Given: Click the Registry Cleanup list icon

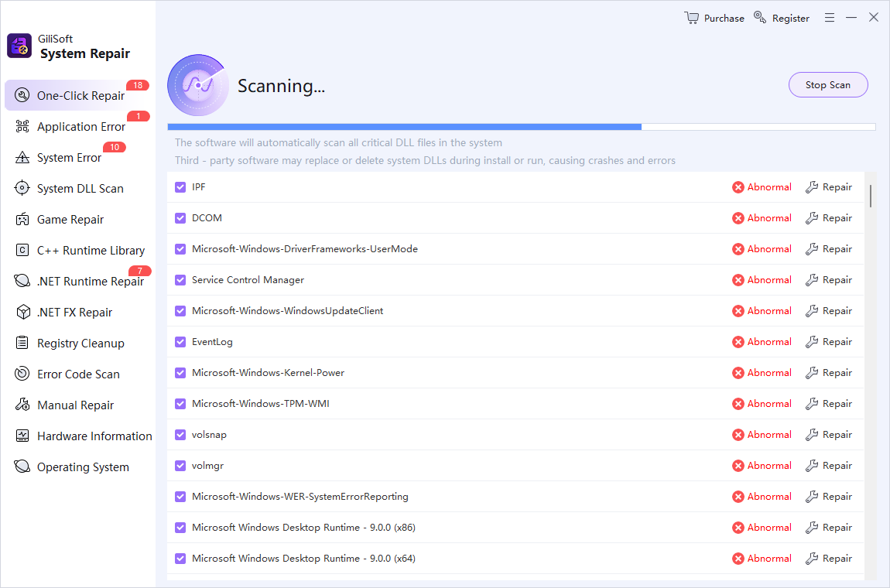Looking at the screenshot, I should coord(22,343).
